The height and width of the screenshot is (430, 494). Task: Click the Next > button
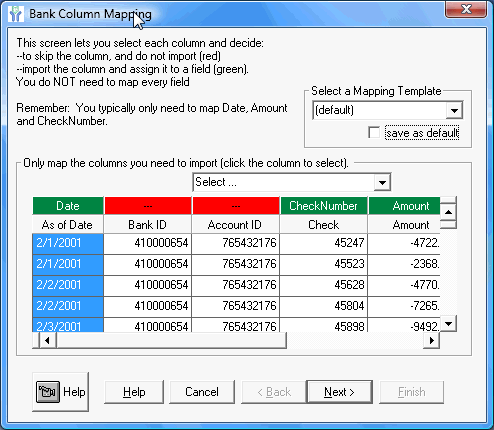point(339,392)
